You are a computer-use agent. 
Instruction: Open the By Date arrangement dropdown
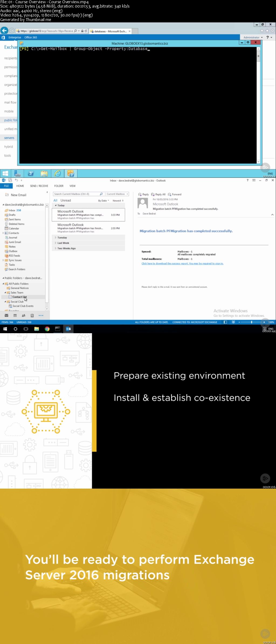(104, 201)
